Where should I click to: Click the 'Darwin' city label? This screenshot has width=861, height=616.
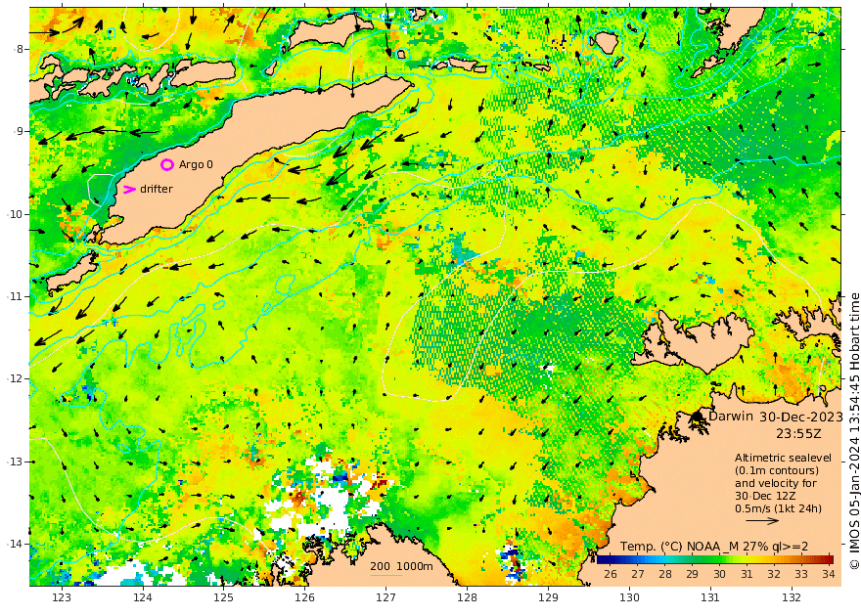(731, 416)
